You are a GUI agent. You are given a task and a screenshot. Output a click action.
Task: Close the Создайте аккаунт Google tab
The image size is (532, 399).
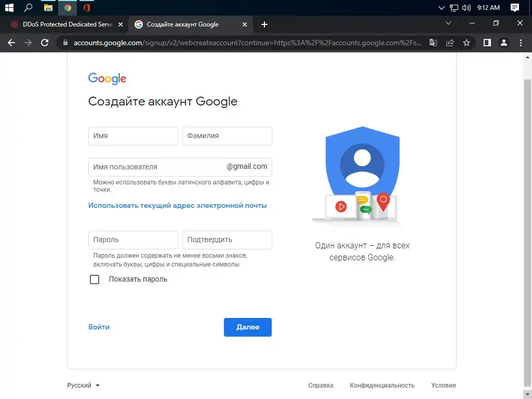(245, 24)
